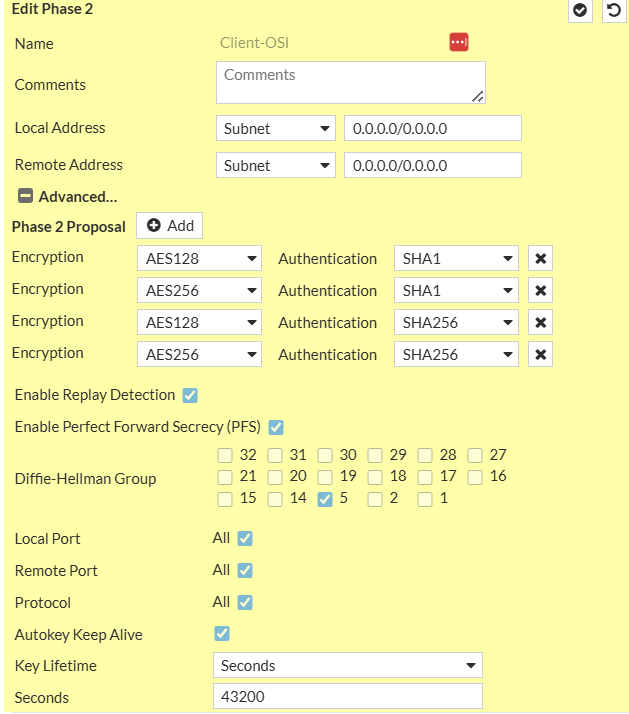Check Diffie-Hellman group 27
Image resolution: width=629 pixels, height=714 pixels.
[x=475, y=455]
